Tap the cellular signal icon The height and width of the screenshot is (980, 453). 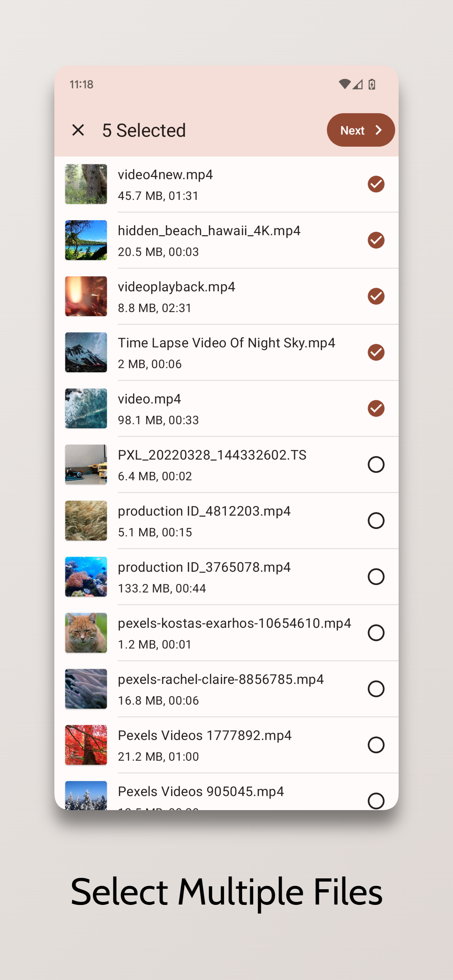357,84
